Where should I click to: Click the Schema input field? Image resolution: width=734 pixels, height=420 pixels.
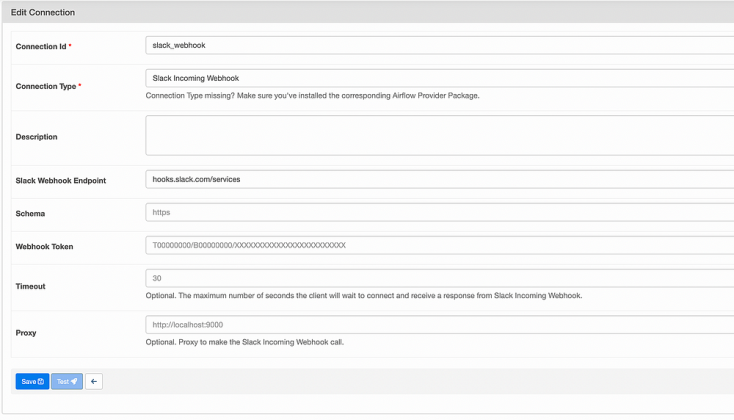(x=440, y=212)
